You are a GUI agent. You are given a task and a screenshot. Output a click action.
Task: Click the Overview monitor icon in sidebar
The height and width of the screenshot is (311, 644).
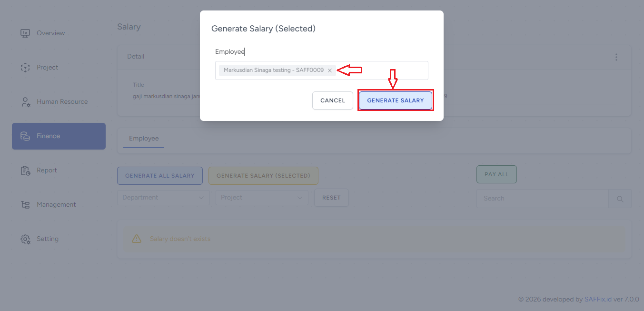pos(25,33)
